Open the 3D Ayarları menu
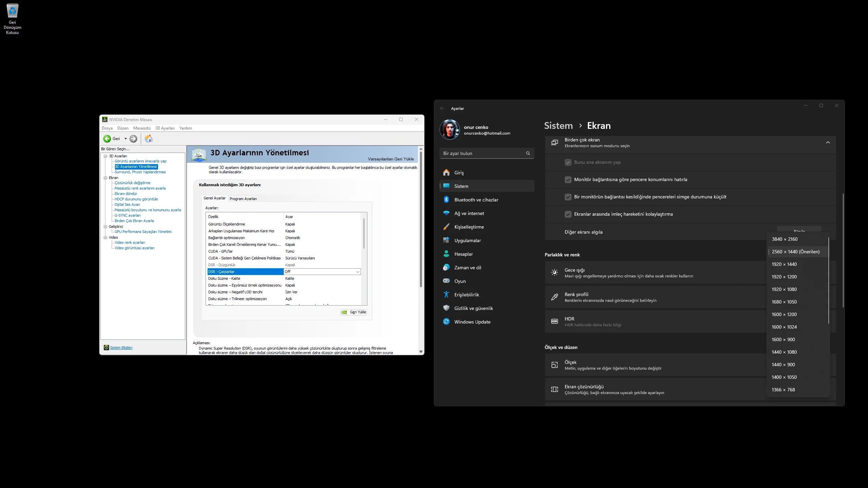Screen dimensions: 868x488 (x=165, y=128)
